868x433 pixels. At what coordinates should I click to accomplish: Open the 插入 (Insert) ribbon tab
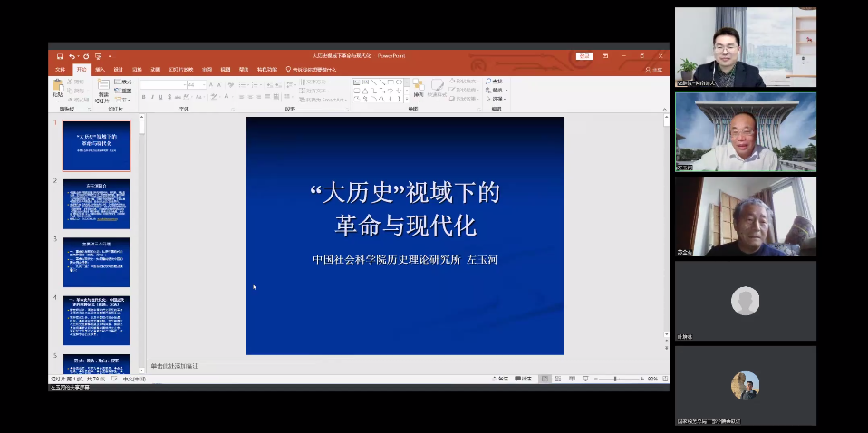pos(100,69)
